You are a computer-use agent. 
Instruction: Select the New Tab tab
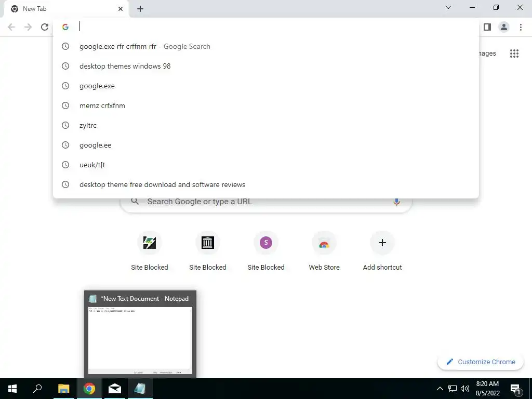coord(66,9)
